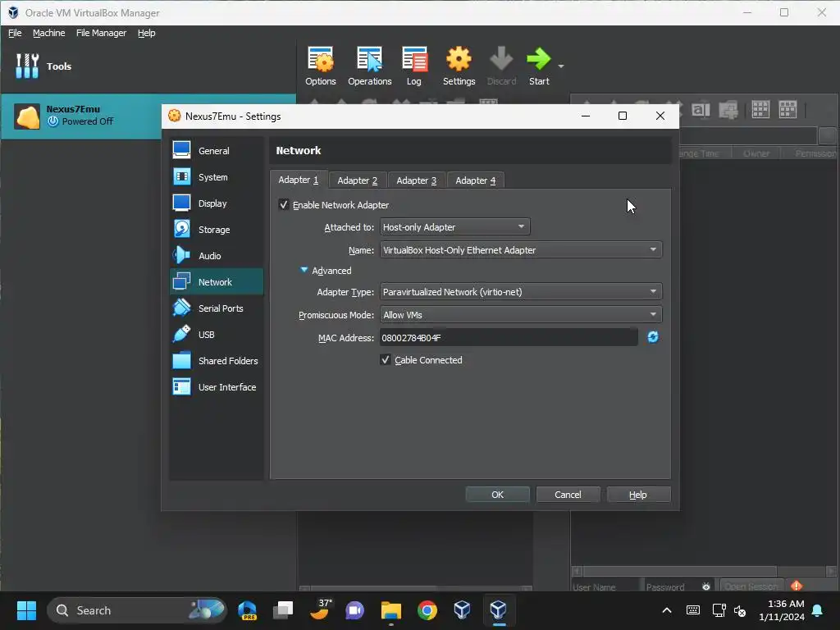Switch to Adapter 4 tab
This screenshot has width=840, height=630.
pos(475,180)
